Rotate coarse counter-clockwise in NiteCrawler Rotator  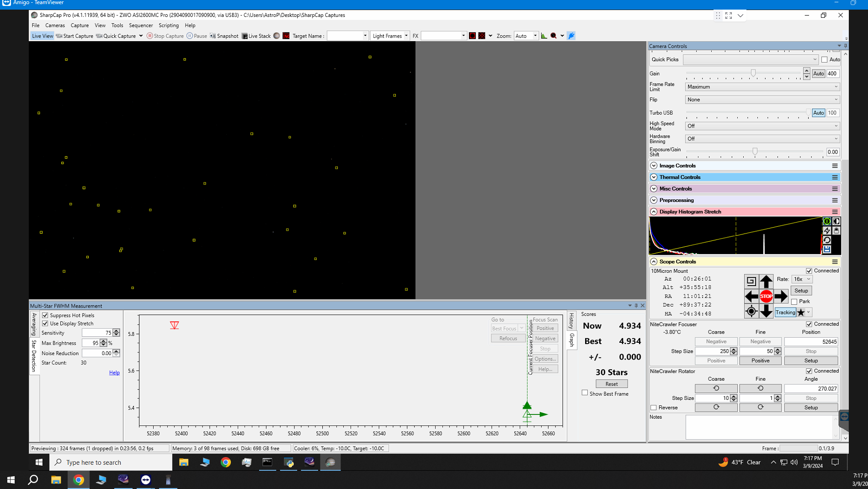point(716,388)
